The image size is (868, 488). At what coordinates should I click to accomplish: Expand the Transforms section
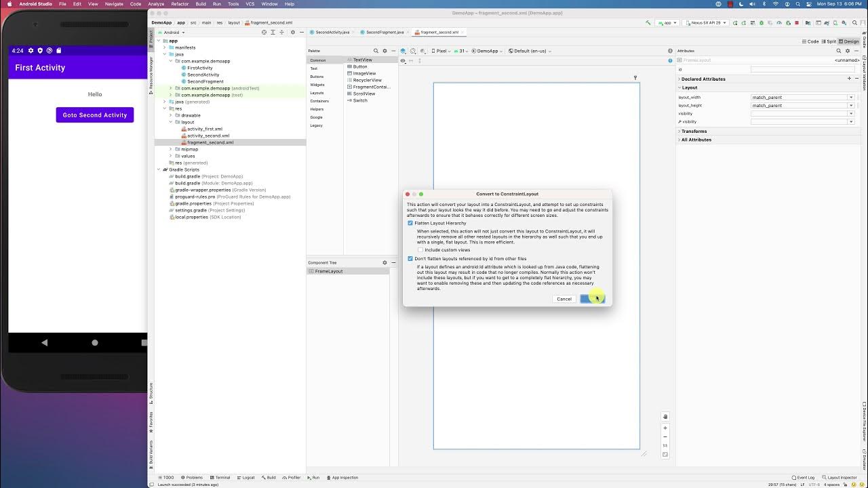pyautogui.click(x=679, y=131)
